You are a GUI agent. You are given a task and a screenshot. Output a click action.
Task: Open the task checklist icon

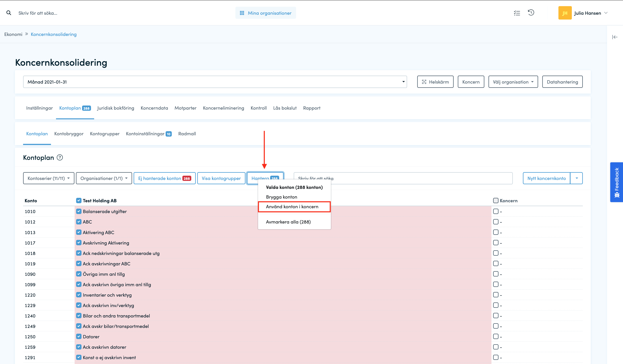tap(517, 13)
